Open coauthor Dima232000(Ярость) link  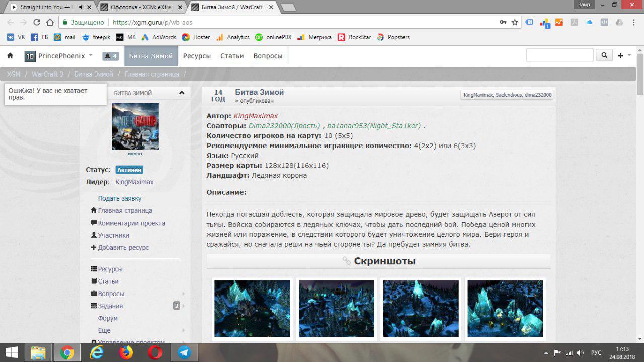[x=284, y=126]
